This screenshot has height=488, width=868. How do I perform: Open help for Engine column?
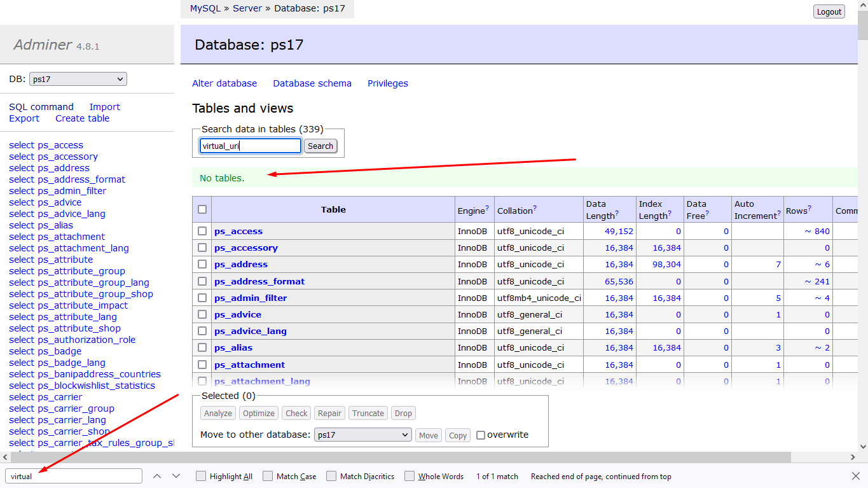(487, 207)
